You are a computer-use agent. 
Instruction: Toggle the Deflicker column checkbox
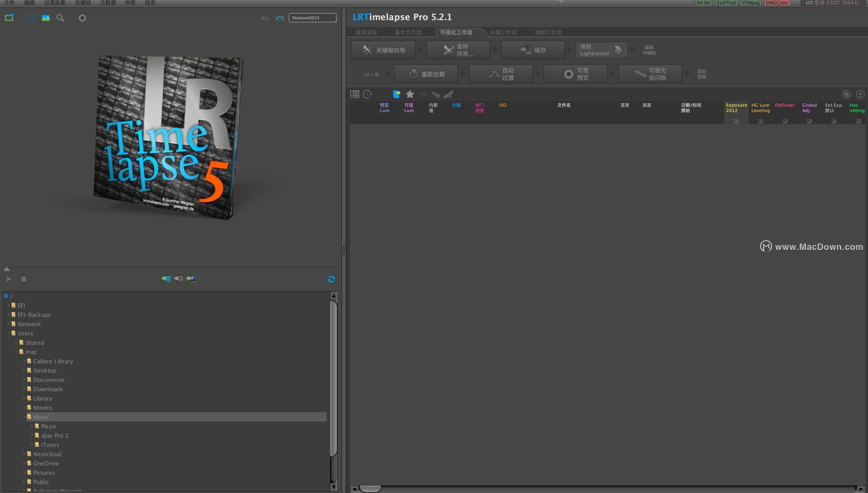click(x=785, y=121)
